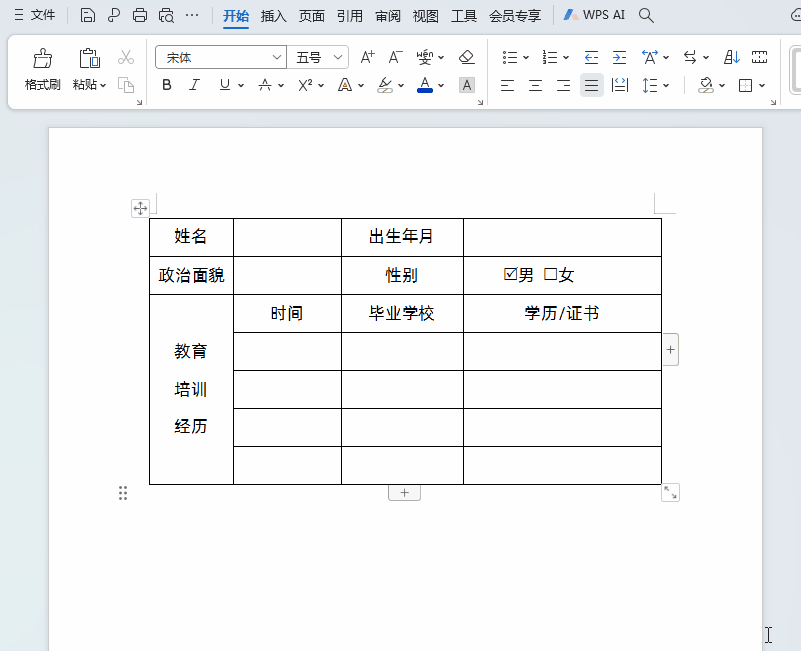The height and width of the screenshot is (651, 801).
Task: Toggle the justify alignment button
Action: click(592, 86)
